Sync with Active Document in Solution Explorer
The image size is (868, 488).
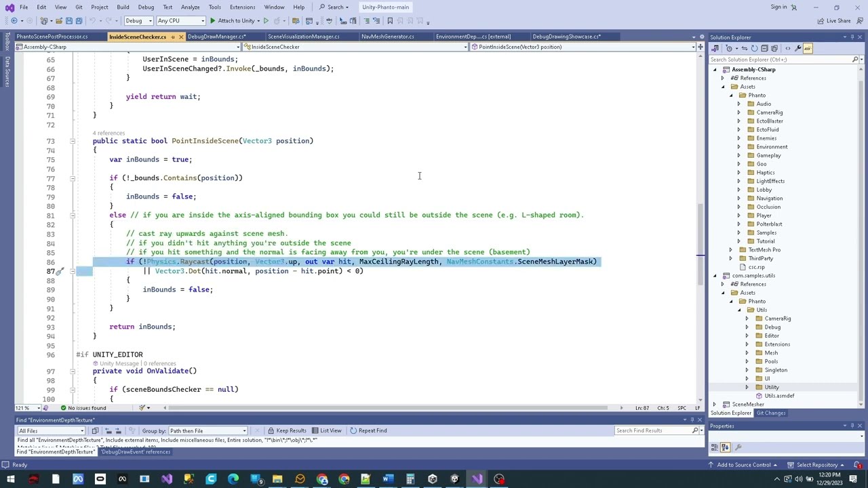pyautogui.click(x=745, y=48)
